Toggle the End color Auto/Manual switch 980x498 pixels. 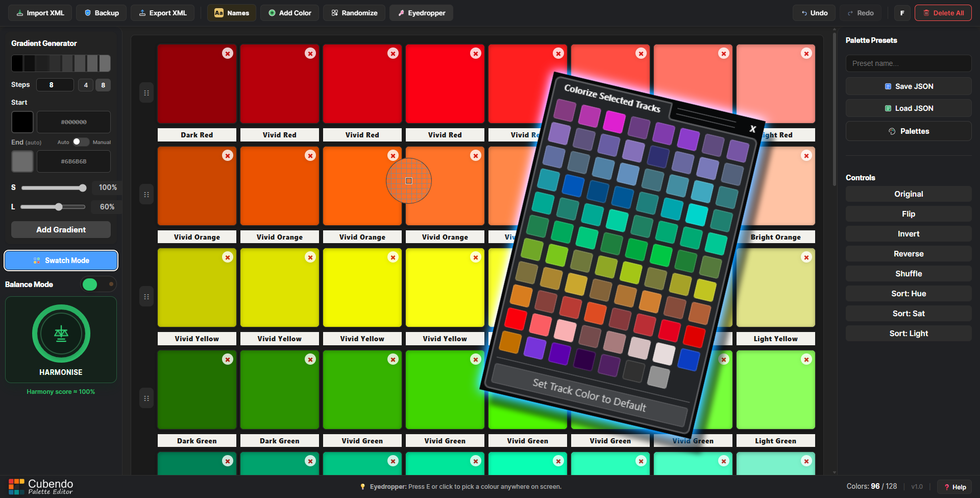pos(81,142)
